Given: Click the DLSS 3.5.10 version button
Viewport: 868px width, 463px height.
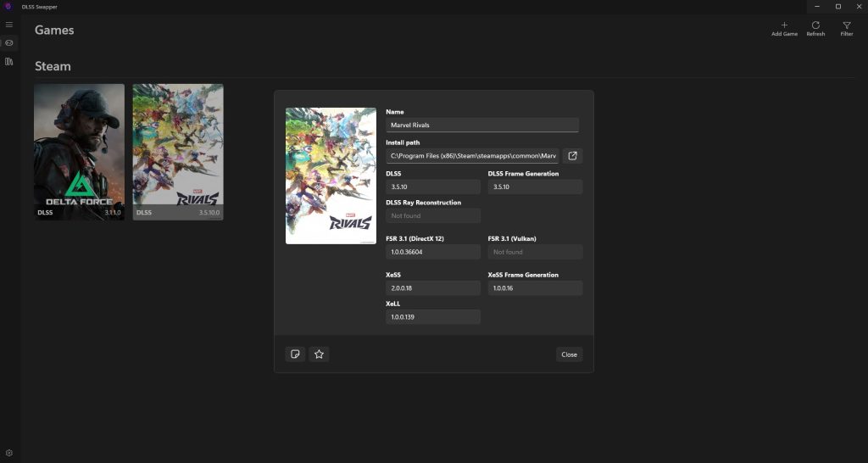Looking at the screenshot, I should tap(432, 187).
